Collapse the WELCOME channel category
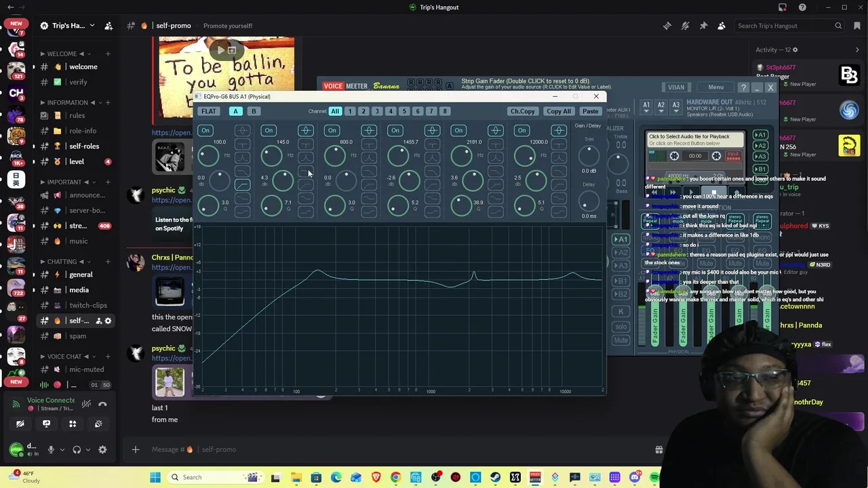 [66, 54]
